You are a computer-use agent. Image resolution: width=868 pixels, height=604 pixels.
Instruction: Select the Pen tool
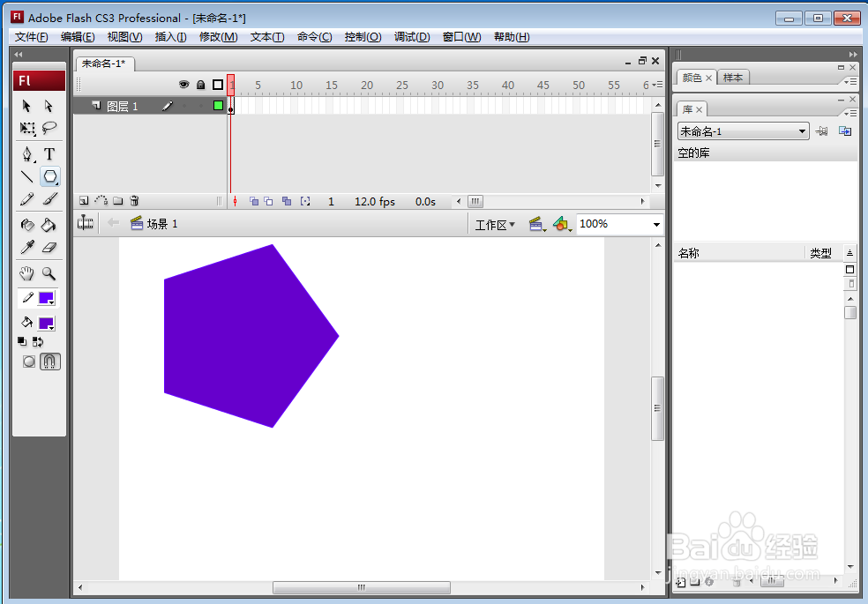click(x=26, y=153)
